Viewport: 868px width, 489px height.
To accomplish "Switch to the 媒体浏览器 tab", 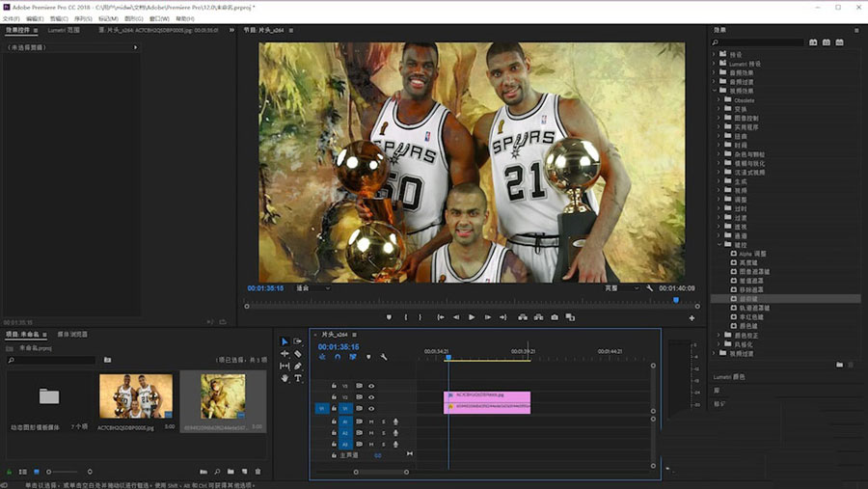I will (74, 335).
